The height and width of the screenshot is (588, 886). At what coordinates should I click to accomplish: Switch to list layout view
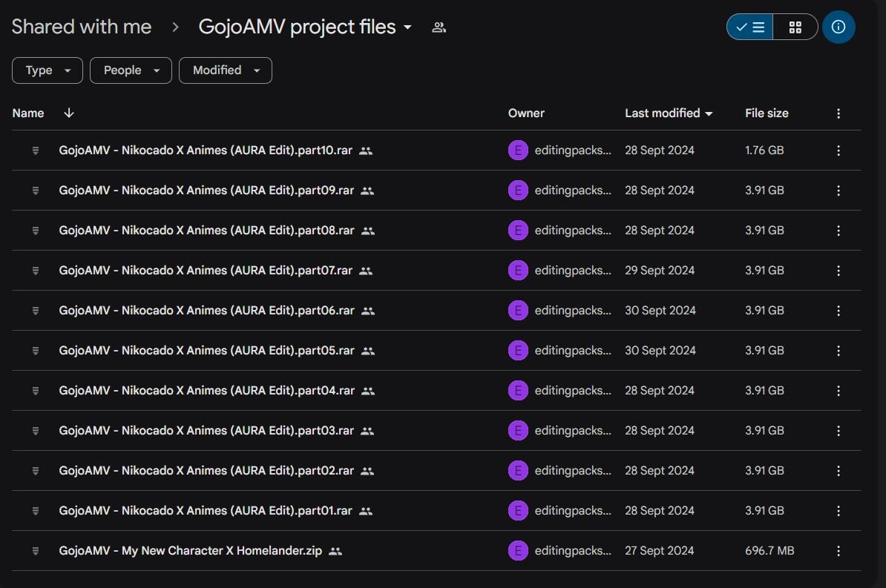749,27
